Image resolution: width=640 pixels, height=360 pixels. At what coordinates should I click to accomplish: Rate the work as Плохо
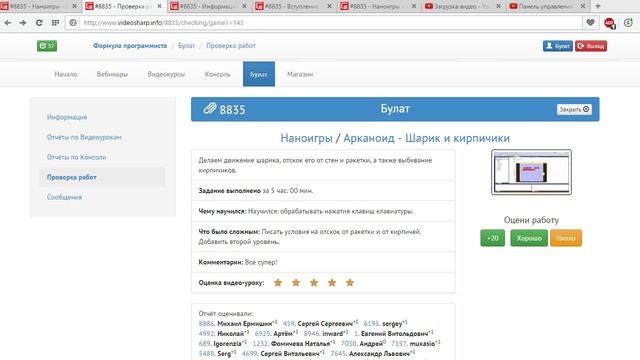(x=566, y=238)
